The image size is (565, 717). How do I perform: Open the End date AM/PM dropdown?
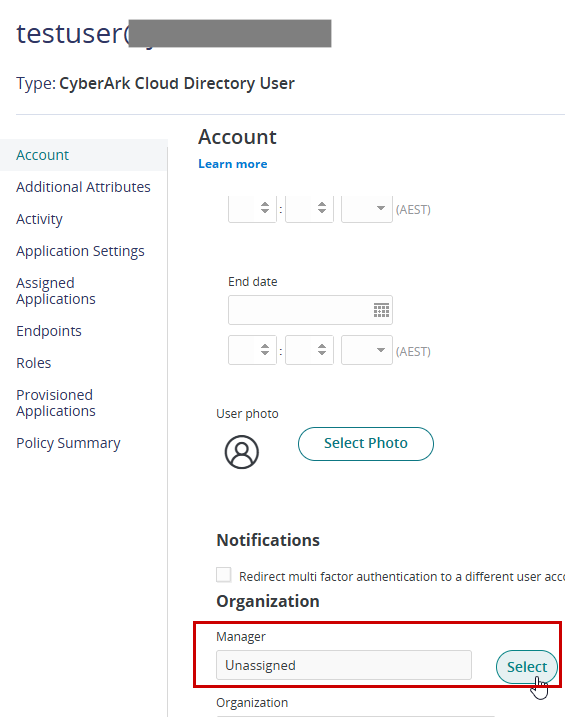pyautogui.click(x=367, y=350)
